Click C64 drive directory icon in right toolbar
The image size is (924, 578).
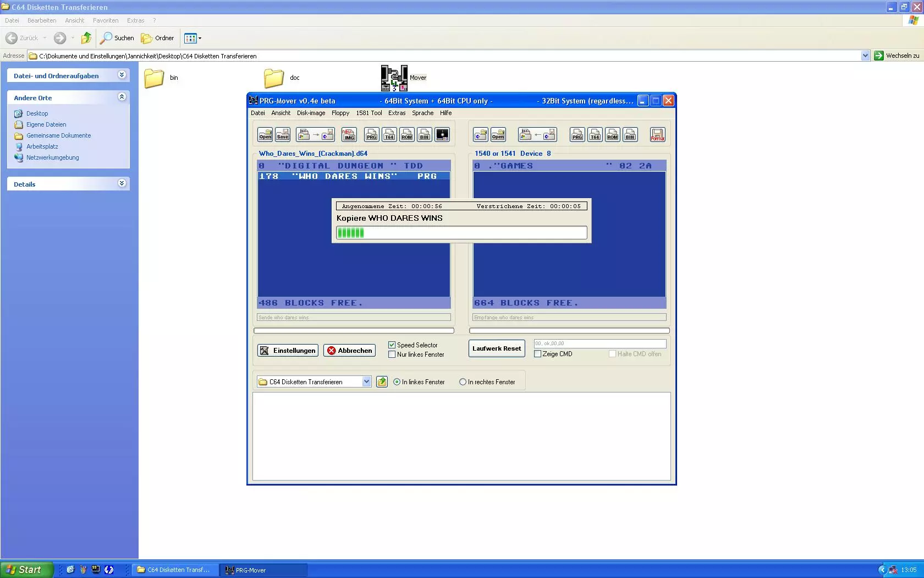pyautogui.click(x=481, y=135)
